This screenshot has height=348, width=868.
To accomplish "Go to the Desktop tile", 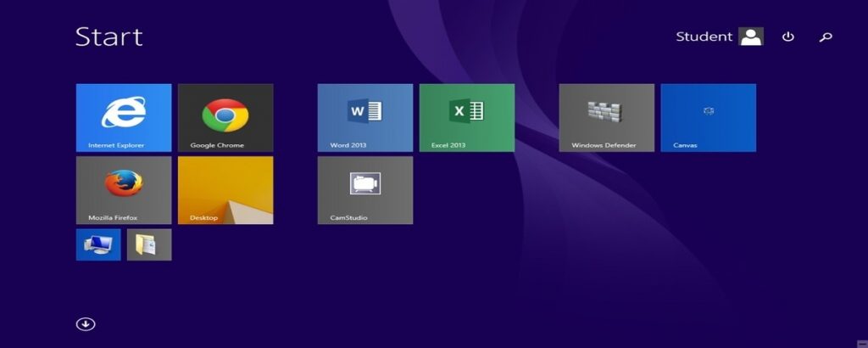I will tap(225, 190).
